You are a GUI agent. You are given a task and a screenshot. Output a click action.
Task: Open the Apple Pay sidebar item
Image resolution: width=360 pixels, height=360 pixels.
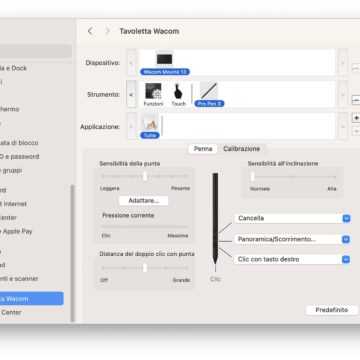click(16, 231)
